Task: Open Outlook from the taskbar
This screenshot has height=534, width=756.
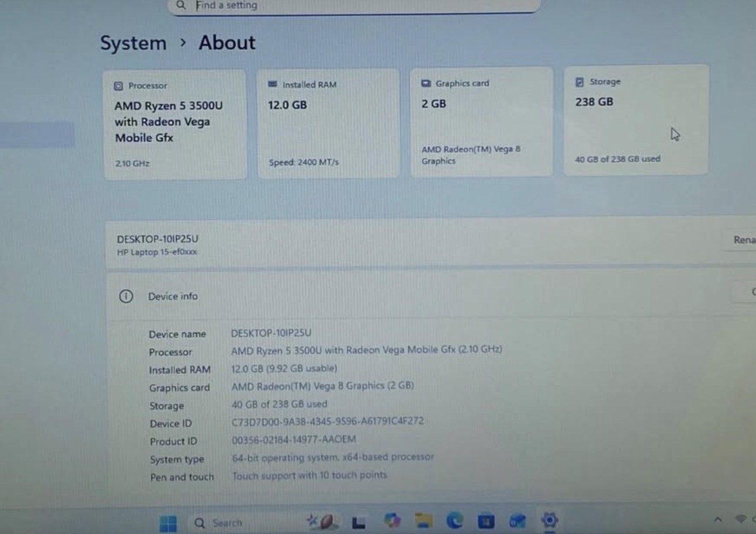Action: (x=517, y=521)
